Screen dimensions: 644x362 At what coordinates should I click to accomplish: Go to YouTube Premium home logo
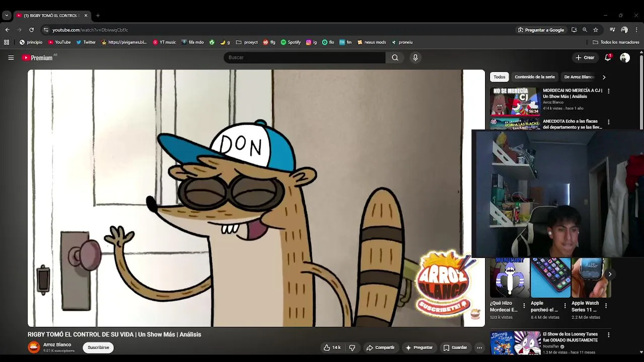[x=38, y=58]
